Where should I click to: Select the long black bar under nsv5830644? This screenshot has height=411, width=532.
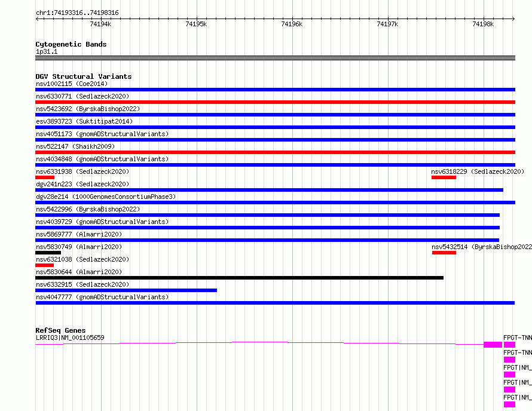[239, 278]
